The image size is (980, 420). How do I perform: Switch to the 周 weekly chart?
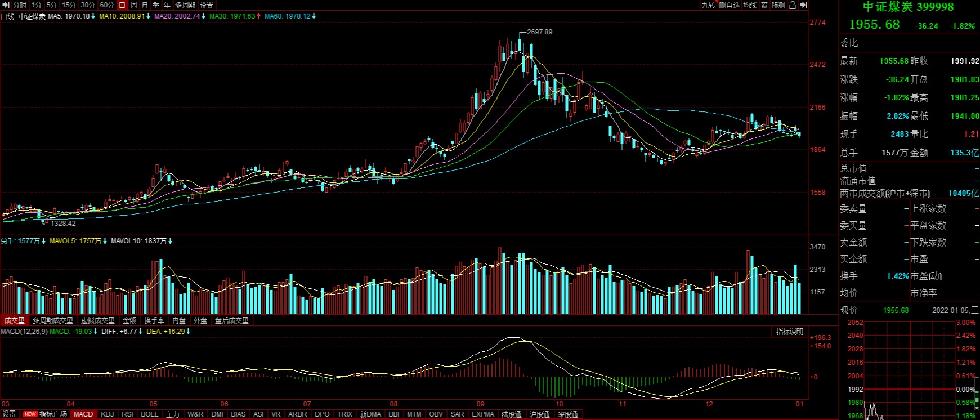pyautogui.click(x=133, y=5)
